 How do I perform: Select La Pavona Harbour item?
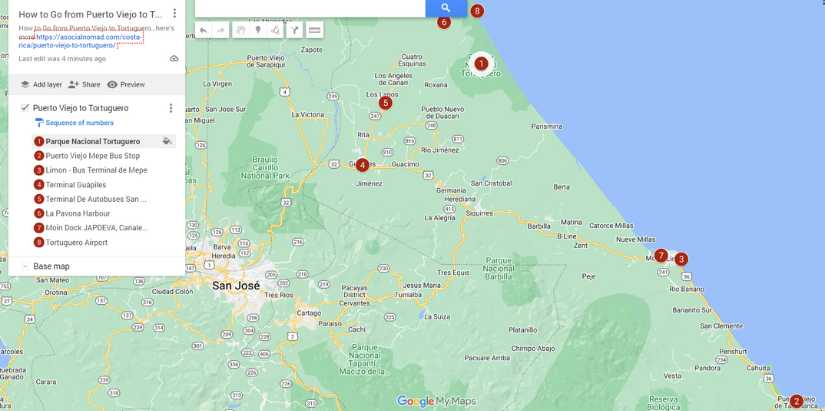pos(78,213)
